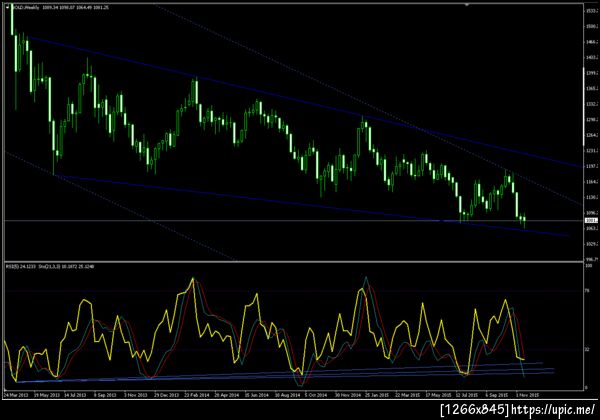Click the 29 Dec 2013 date label
The image size is (600, 420).
coord(166,395)
